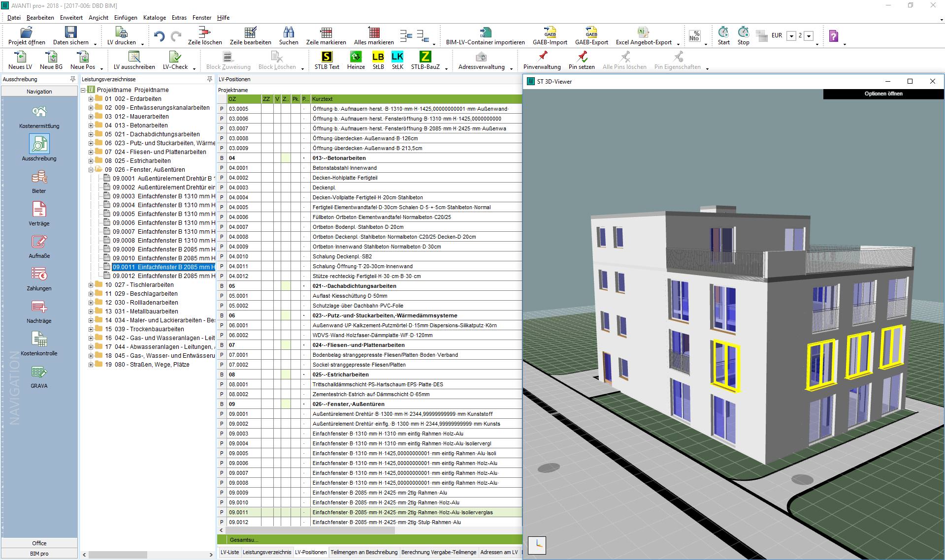
Task: Collapse the Projektname root node
Action: [83, 90]
